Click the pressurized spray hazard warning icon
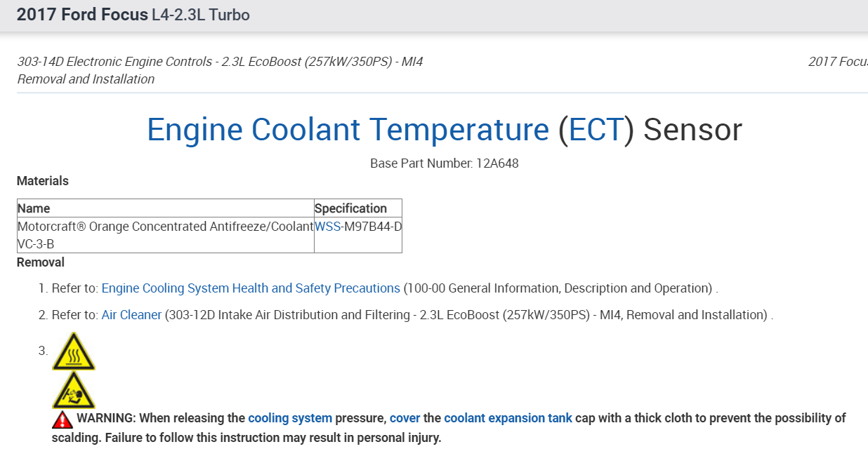868x456 pixels. [x=73, y=391]
